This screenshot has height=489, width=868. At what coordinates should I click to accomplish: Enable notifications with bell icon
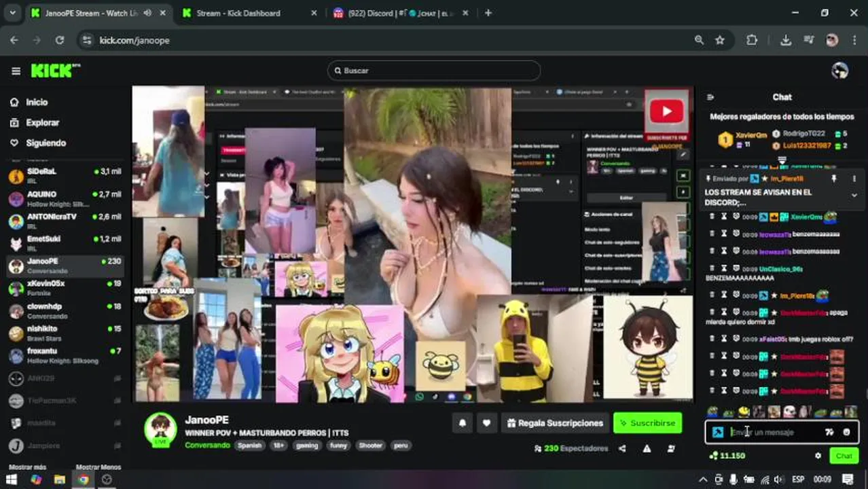463,422
